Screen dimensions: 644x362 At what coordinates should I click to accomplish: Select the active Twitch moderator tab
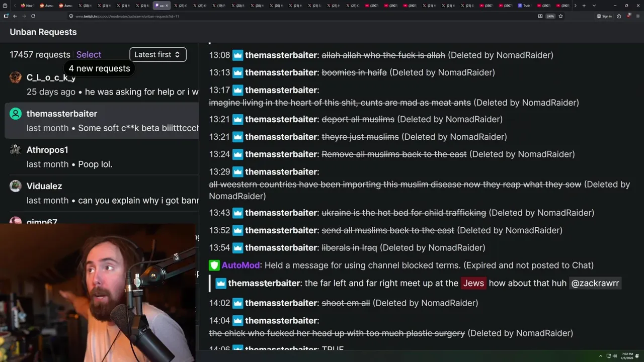[x=162, y=6]
